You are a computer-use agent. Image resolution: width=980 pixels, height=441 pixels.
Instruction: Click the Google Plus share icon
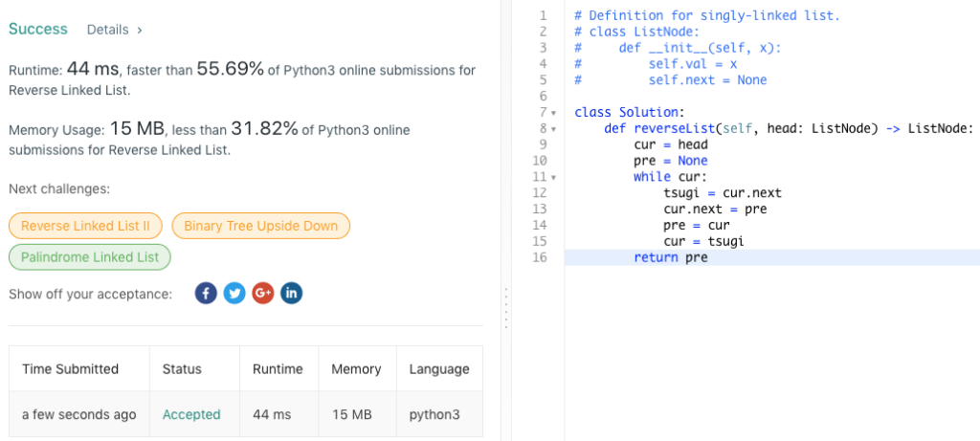point(263,294)
